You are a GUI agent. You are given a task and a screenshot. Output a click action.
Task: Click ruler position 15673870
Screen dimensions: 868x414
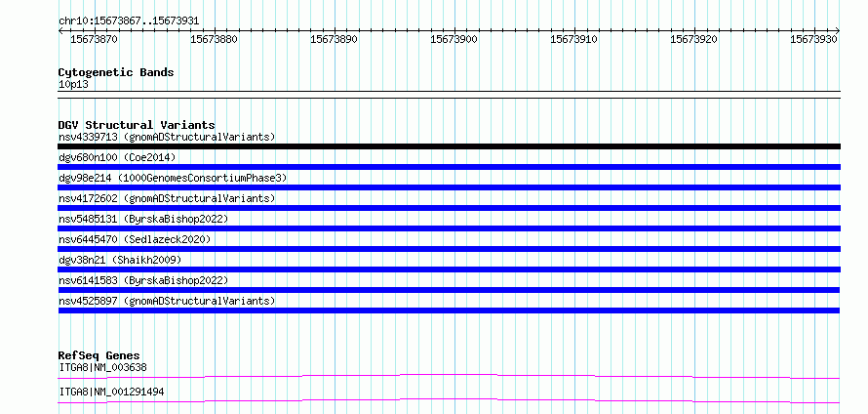tap(95, 39)
